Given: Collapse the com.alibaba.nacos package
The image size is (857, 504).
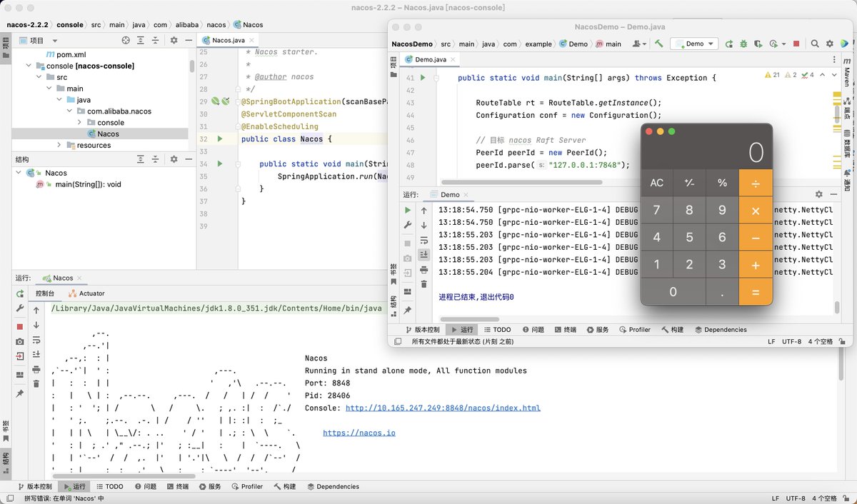Looking at the screenshot, I should pyautogui.click(x=70, y=111).
